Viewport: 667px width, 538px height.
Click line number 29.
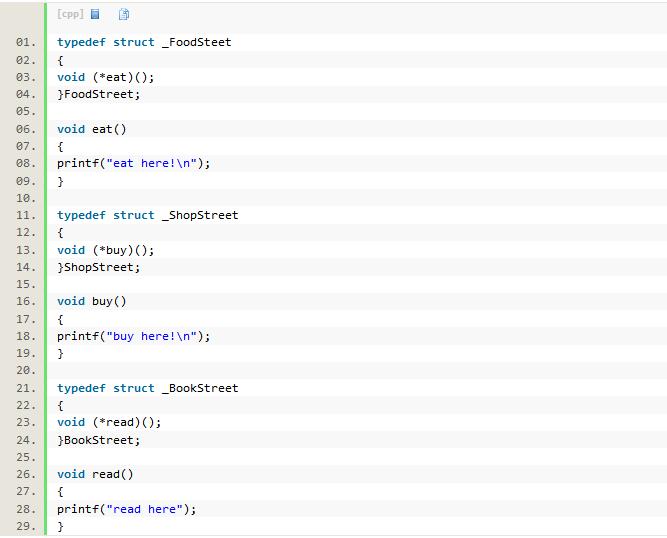(x=26, y=526)
